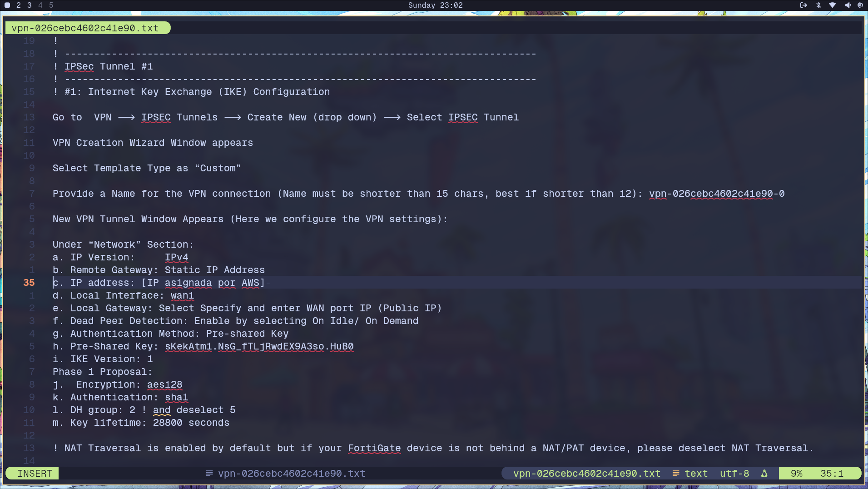
Task: Select the active workspace 1 indicator
Action: point(7,5)
